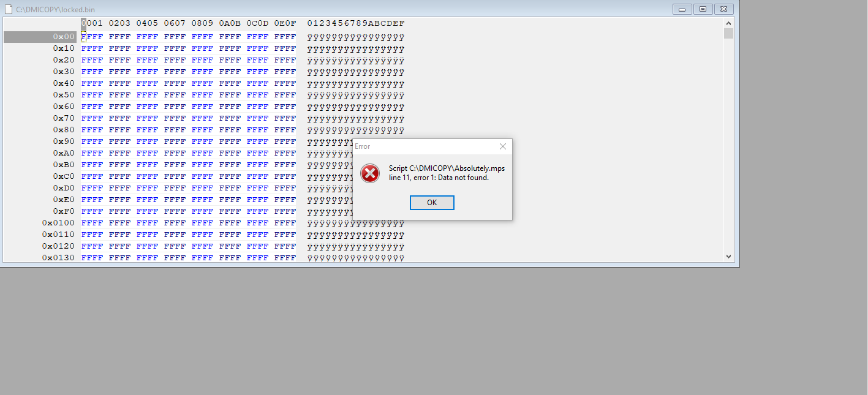
Task: Click the Error dialog title text
Action: tap(363, 146)
